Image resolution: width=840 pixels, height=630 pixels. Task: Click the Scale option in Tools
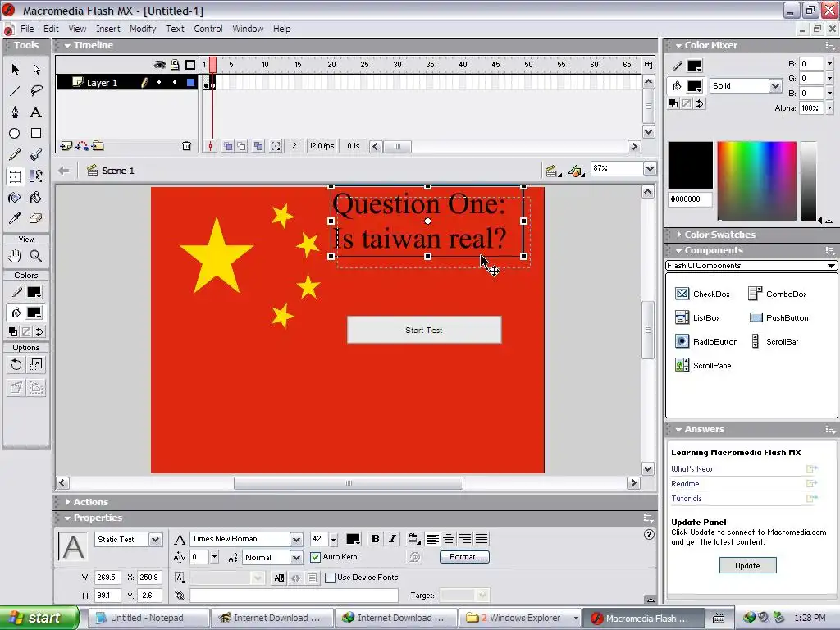36,365
